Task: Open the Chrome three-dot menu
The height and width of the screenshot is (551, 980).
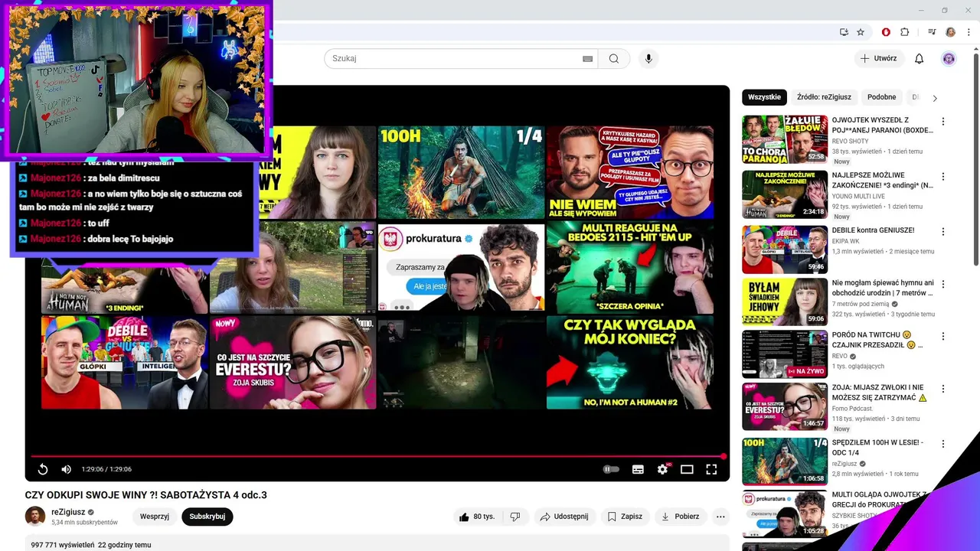Action: (x=969, y=32)
